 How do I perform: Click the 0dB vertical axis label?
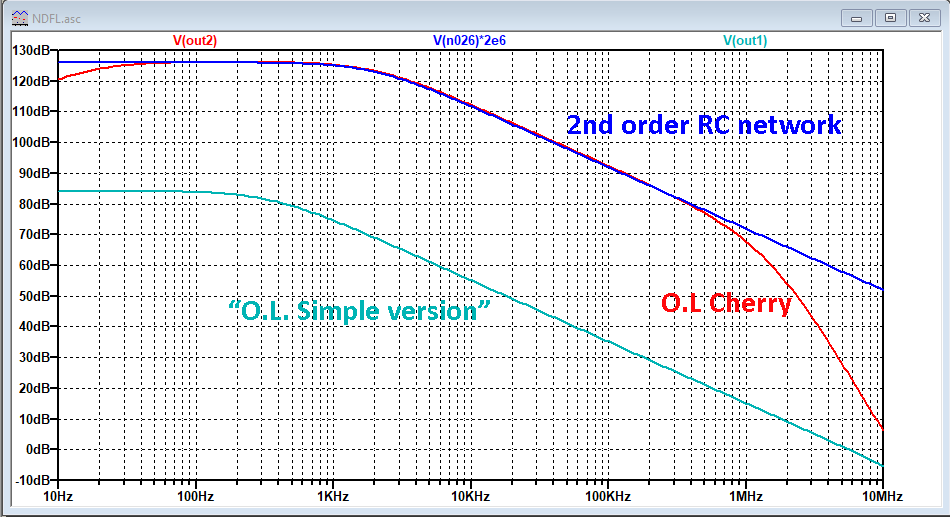coord(38,450)
